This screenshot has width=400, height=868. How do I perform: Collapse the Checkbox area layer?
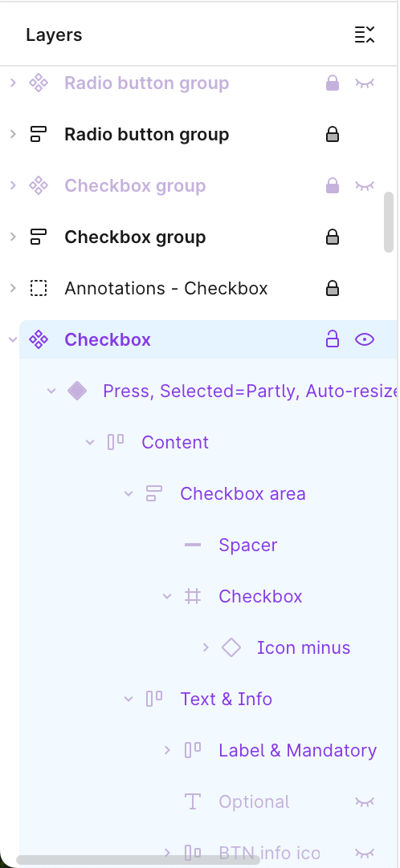click(x=129, y=493)
